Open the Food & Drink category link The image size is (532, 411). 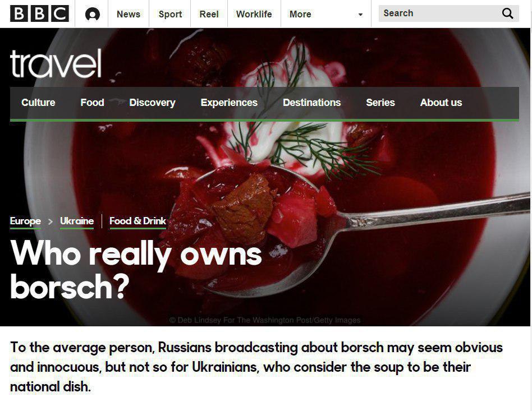(137, 221)
